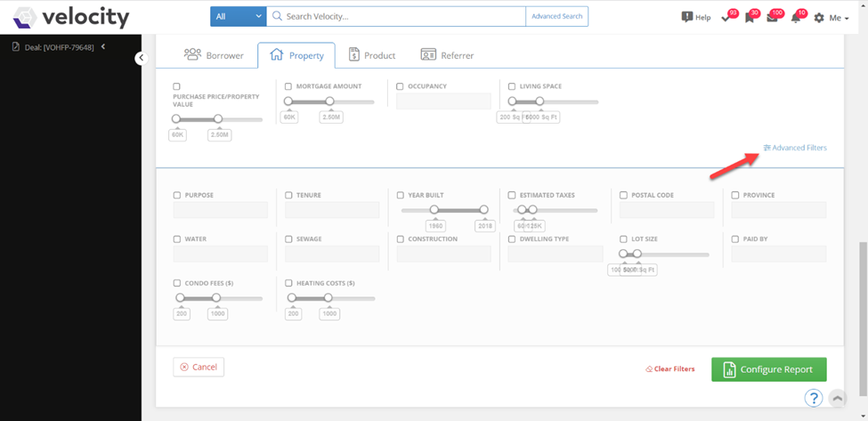Open the Referrer tab
This screenshot has height=421, width=868.
447,55
